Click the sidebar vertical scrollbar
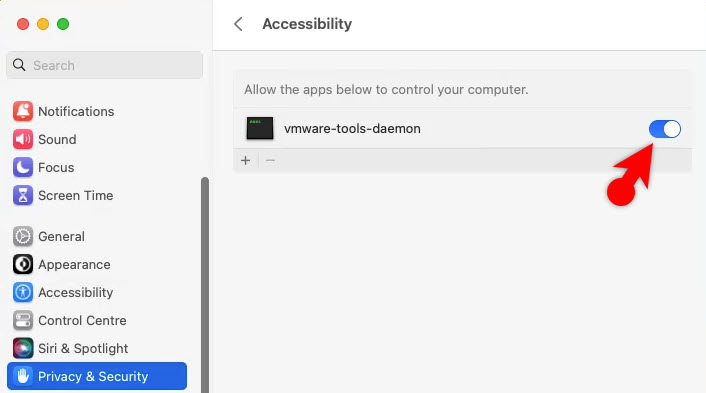Screen dimensions: 706x393 205,285
